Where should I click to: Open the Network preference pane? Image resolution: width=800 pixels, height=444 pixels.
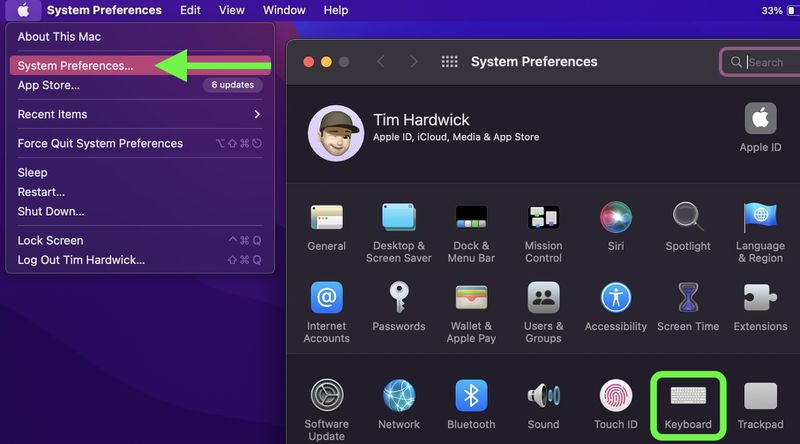click(399, 396)
